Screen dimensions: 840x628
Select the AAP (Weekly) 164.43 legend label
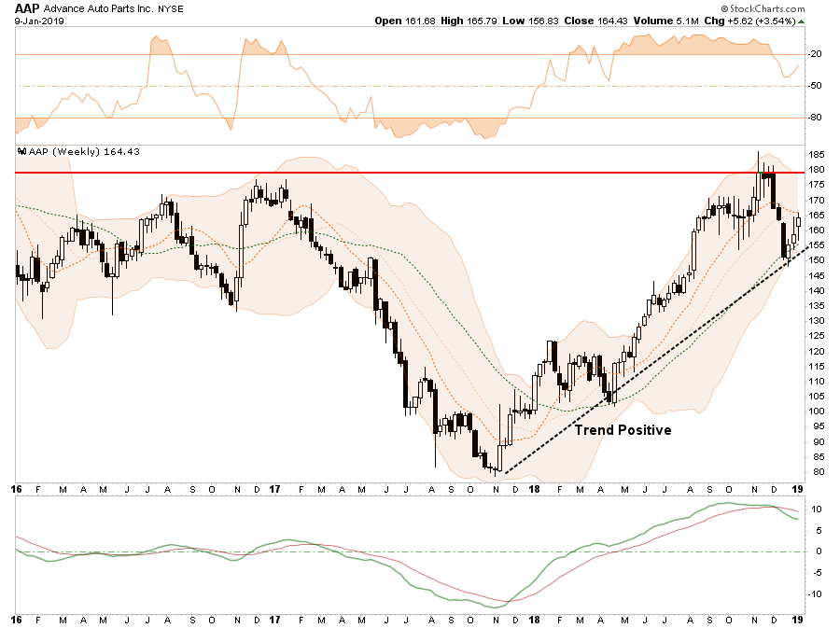pyautogui.click(x=84, y=151)
